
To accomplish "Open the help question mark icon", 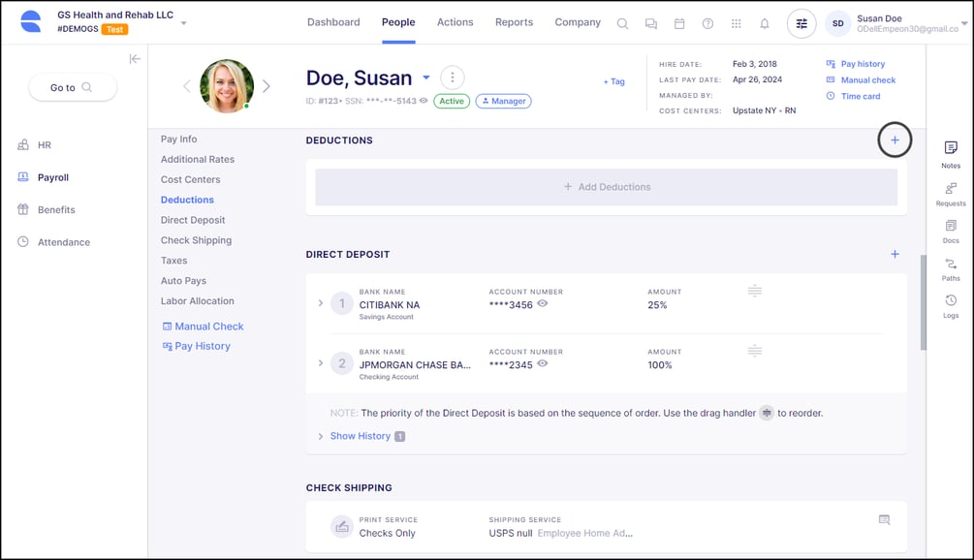I will (707, 22).
